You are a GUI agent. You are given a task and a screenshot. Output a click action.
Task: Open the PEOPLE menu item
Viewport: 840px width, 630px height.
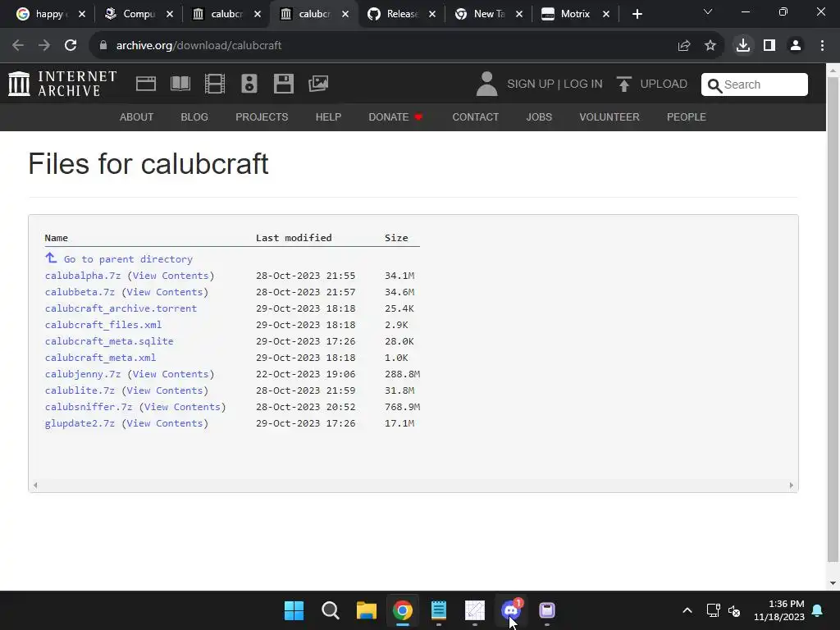click(687, 116)
